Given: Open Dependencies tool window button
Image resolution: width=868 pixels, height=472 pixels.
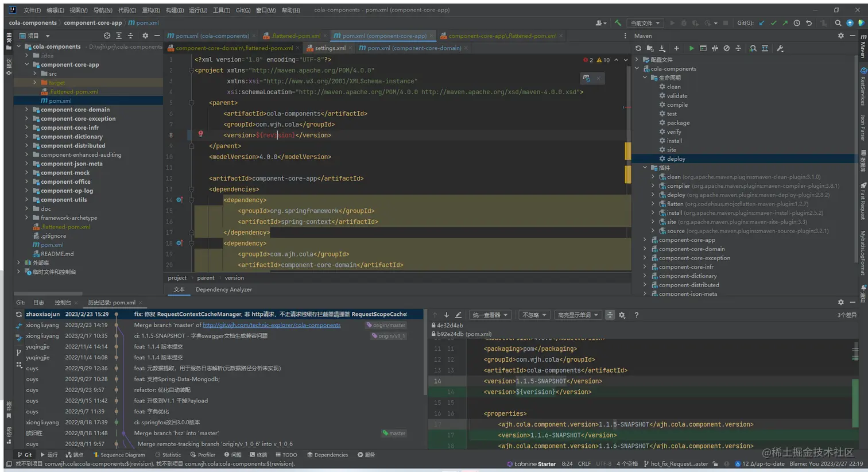Looking at the screenshot, I should (x=327, y=455).
